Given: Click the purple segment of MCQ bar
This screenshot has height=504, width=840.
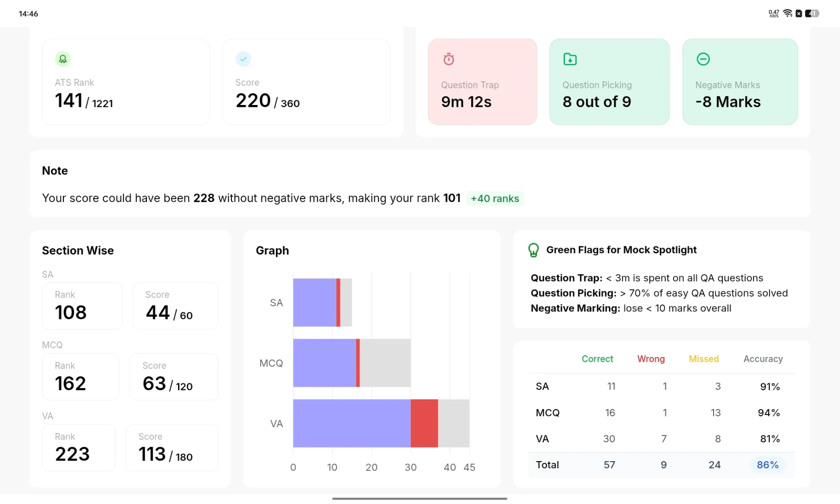Looking at the screenshot, I should [x=324, y=363].
